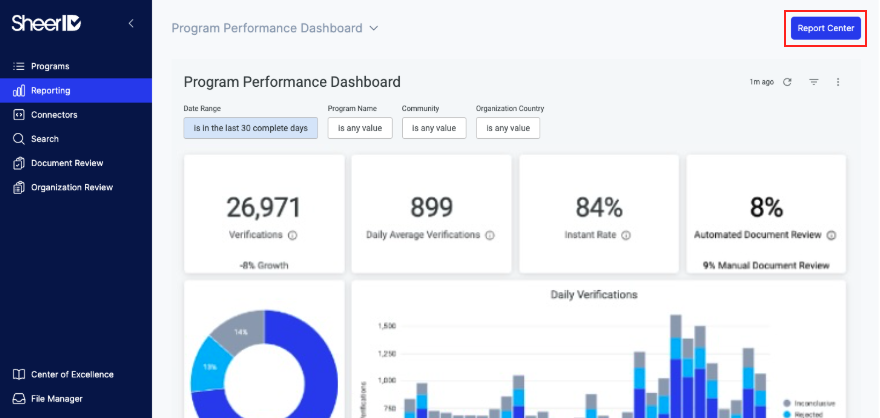The width and height of the screenshot is (880, 418).
Task: Click the 899 daily average value
Action: [x=431, y=207]
